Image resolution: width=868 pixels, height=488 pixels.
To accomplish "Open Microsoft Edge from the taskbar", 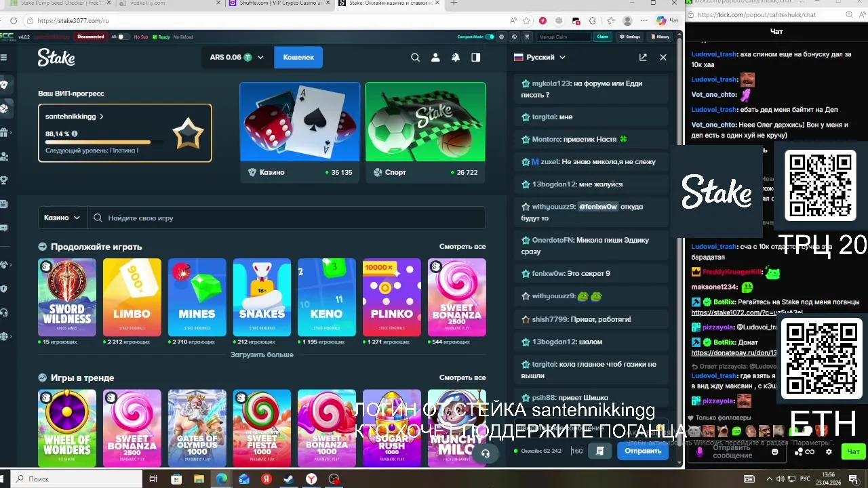I will (x=221, y=479).
